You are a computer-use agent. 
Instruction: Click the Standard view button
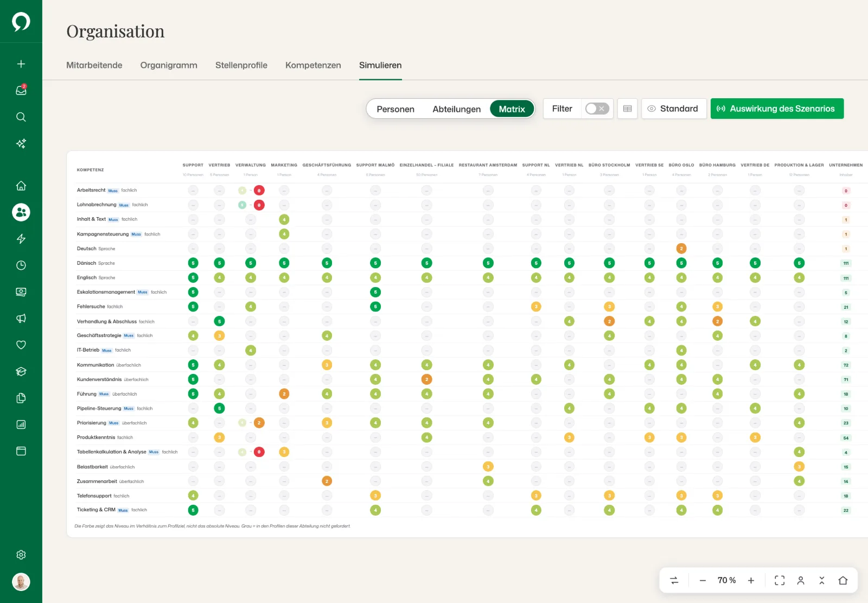(674, 109)
